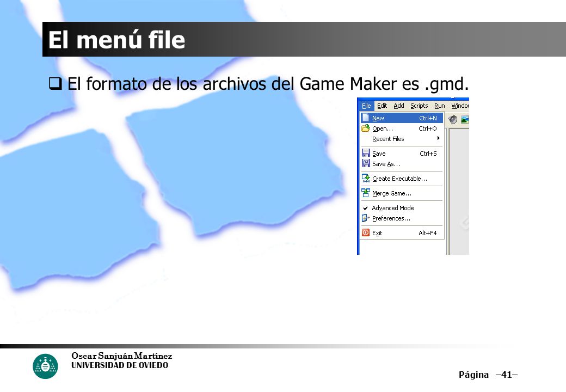Image resolution: width=566 pixels, height=392 pixels.
Task: Click the open folder icon
Action: 366,128
